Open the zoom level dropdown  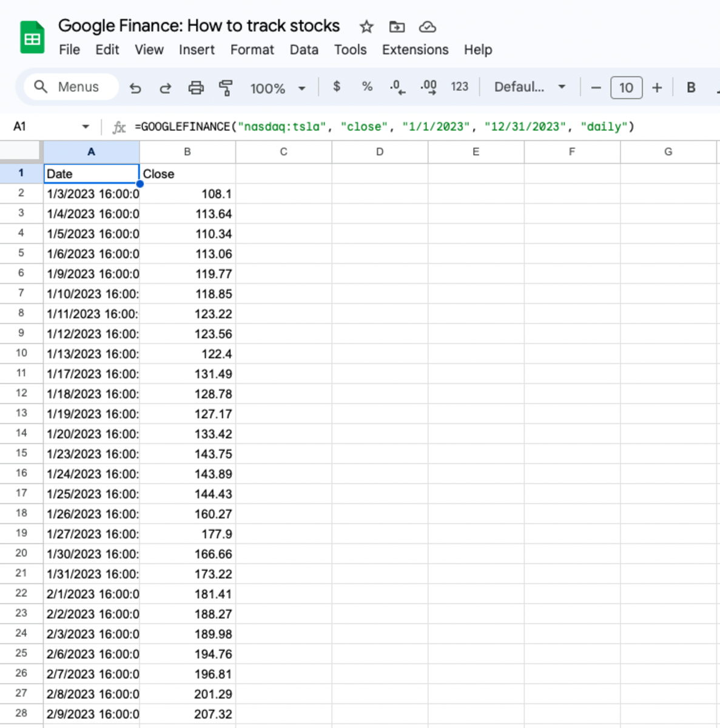click(277, 88)
